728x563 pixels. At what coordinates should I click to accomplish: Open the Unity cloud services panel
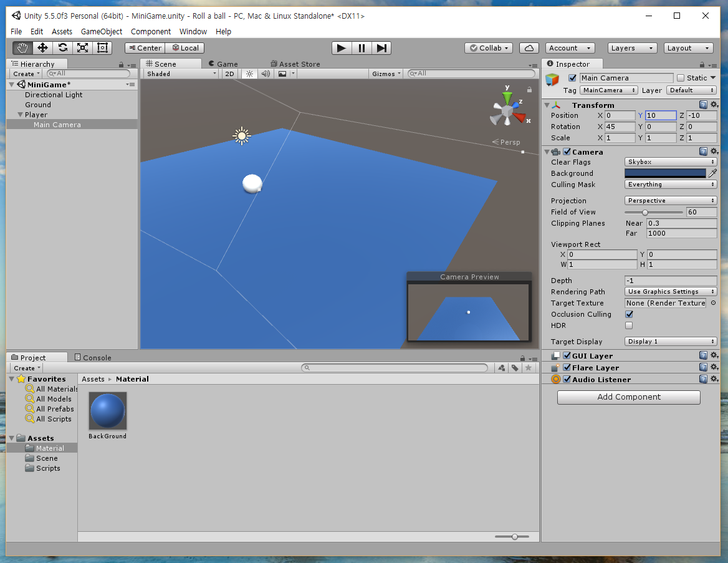(529, 47)
